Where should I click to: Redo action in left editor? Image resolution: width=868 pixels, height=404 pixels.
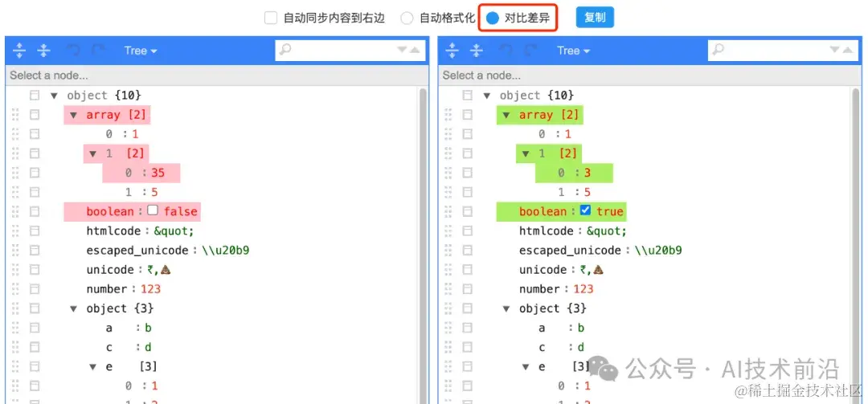(x=98, y=51)
